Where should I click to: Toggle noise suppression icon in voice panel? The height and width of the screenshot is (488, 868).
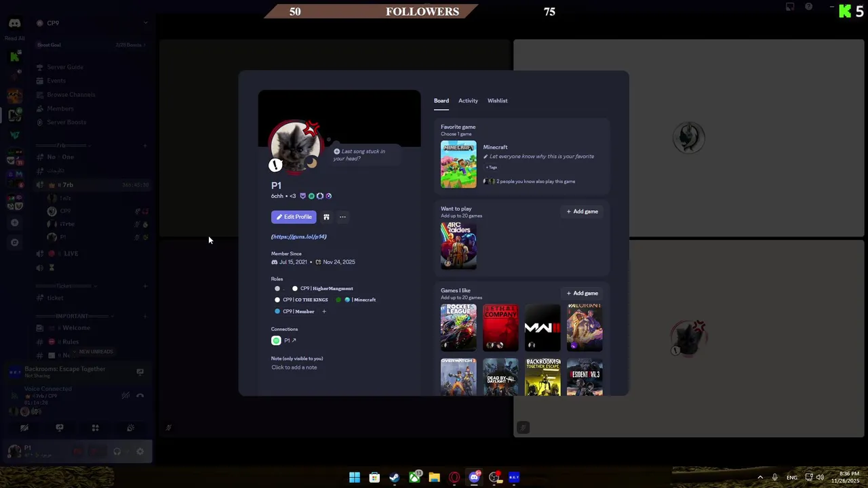tap(125, 396)
